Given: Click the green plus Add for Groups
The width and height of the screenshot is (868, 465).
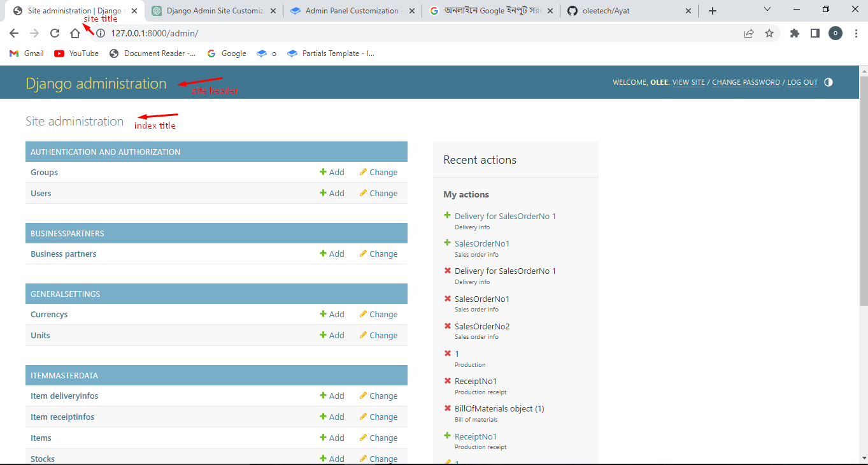Looking at the screenshot, I should point(332,173).
